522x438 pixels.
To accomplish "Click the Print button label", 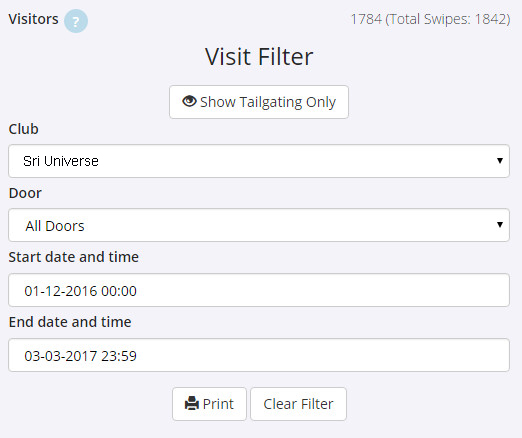I will [218, 404].
